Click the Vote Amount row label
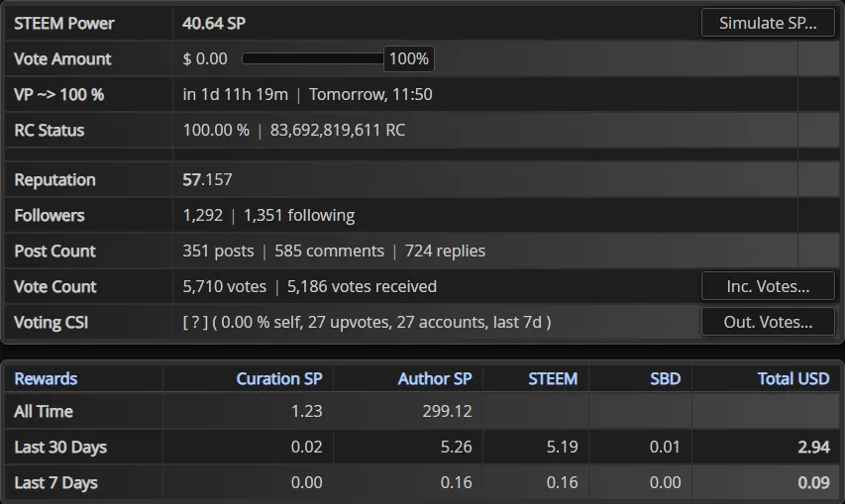Viewport: 845px width, 504px height. pos(62,58)
